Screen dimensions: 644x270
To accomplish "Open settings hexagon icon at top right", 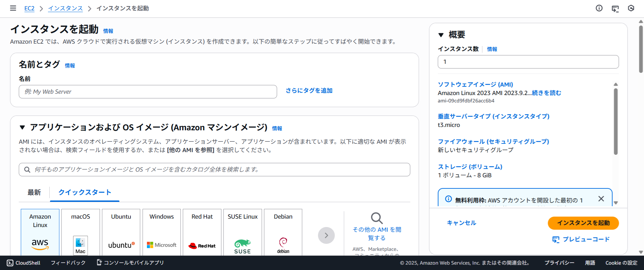I will pyautogui.click(x=631, y=8).
